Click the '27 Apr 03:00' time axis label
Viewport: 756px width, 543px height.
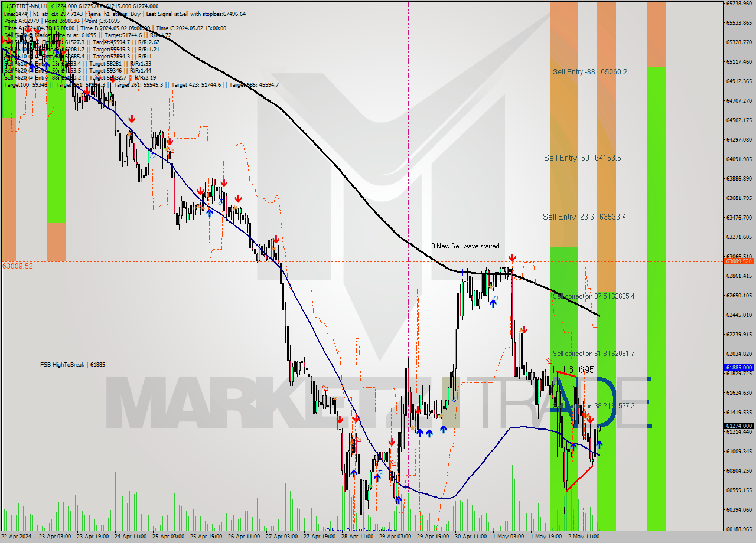click(x=282, y=537)
